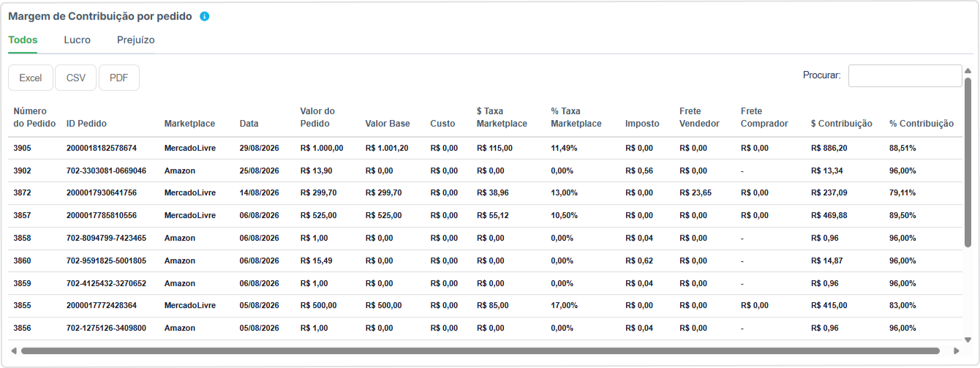Click order ID 2000017930641756
This screenshot has height=368, width=980.
(x=102, y=193)
